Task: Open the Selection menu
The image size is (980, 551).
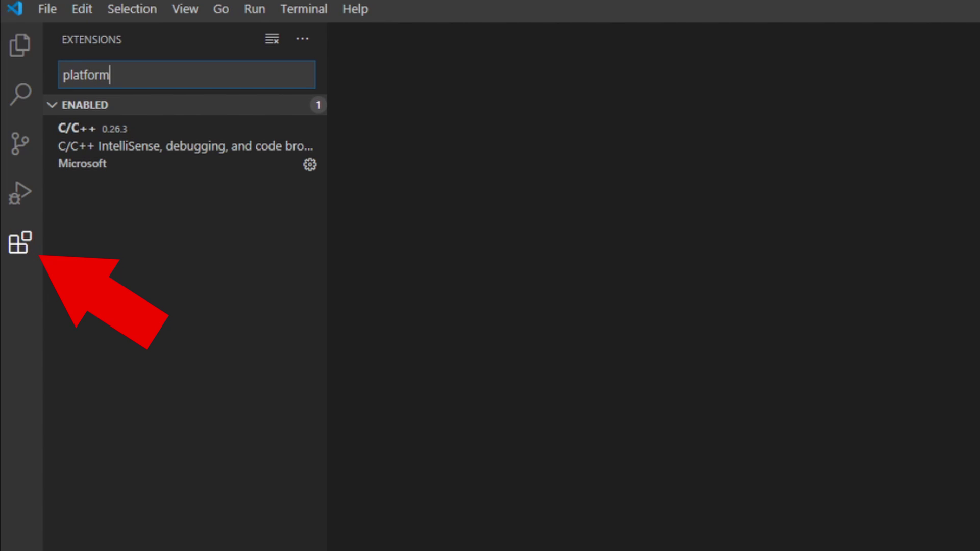Action: 132,9
